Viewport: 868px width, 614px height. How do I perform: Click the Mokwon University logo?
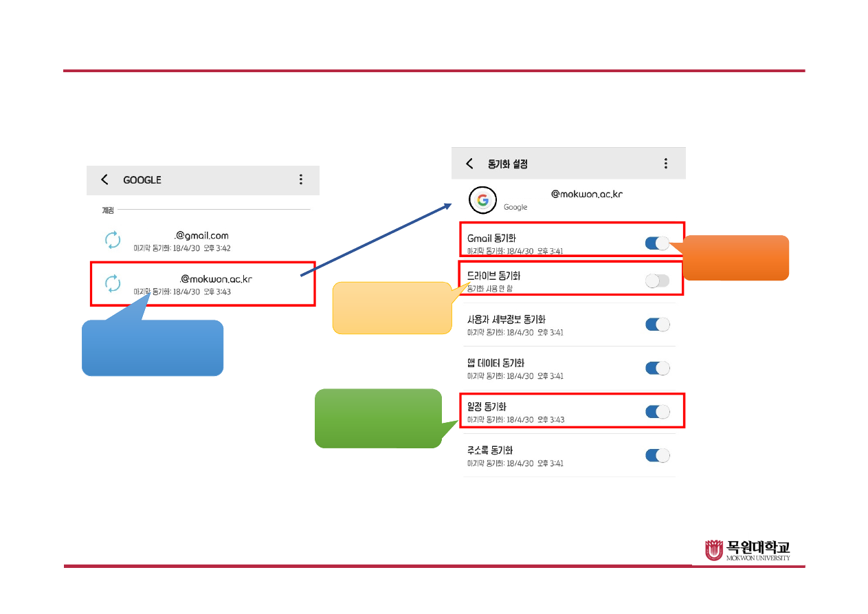(748, 550)
